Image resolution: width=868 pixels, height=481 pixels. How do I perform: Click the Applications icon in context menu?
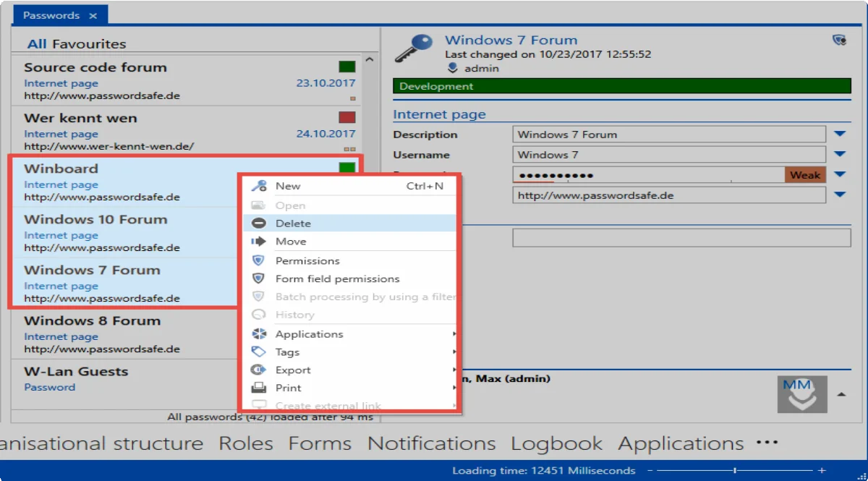pos(259,334)
